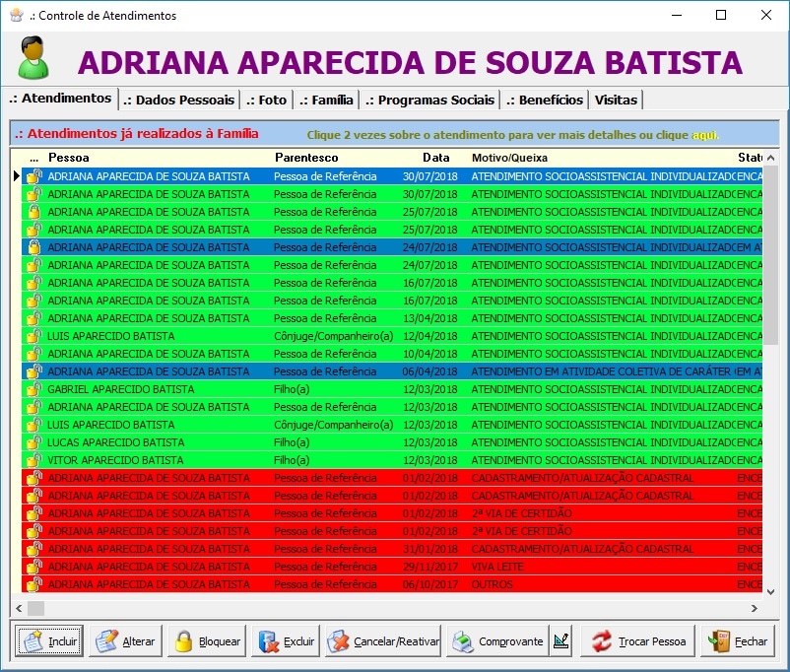
Task: Click the Alterar edit button
Action: tap(125, 641)
